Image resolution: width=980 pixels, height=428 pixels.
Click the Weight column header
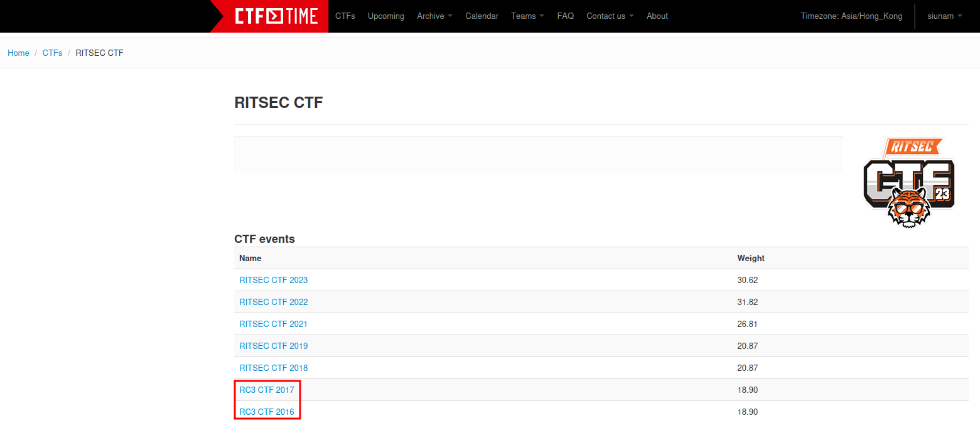751,258
